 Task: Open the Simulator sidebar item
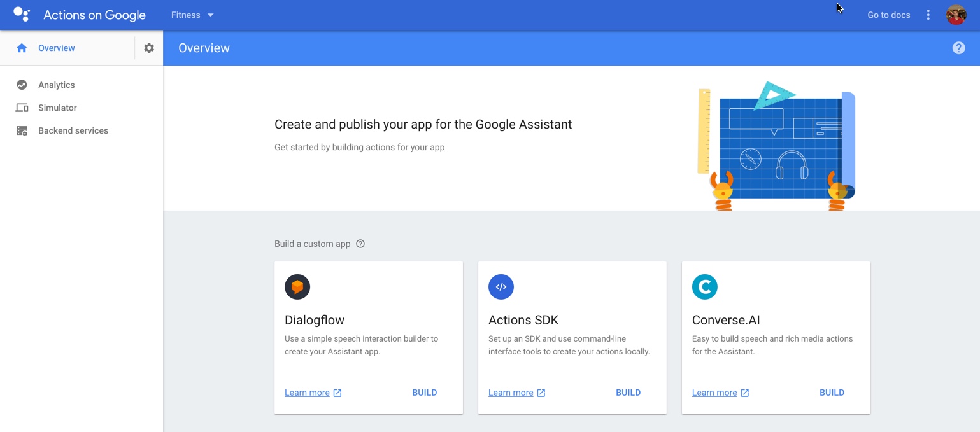click(57, 108)
